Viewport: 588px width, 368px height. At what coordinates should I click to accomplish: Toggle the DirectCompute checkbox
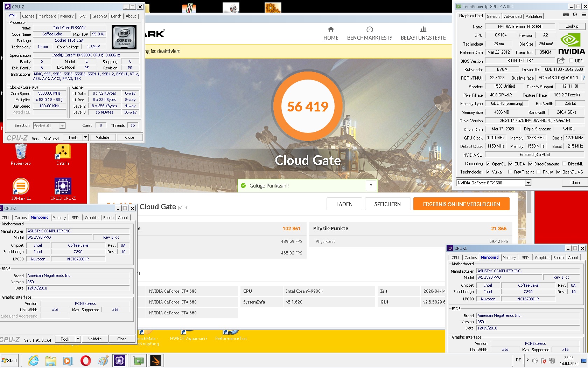click(x=530, y=164)
